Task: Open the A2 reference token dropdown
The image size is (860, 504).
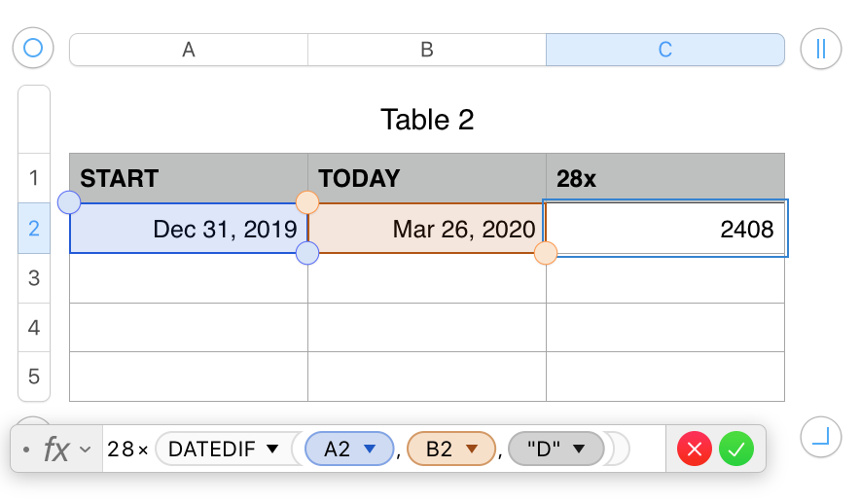Action: point(370,450)
